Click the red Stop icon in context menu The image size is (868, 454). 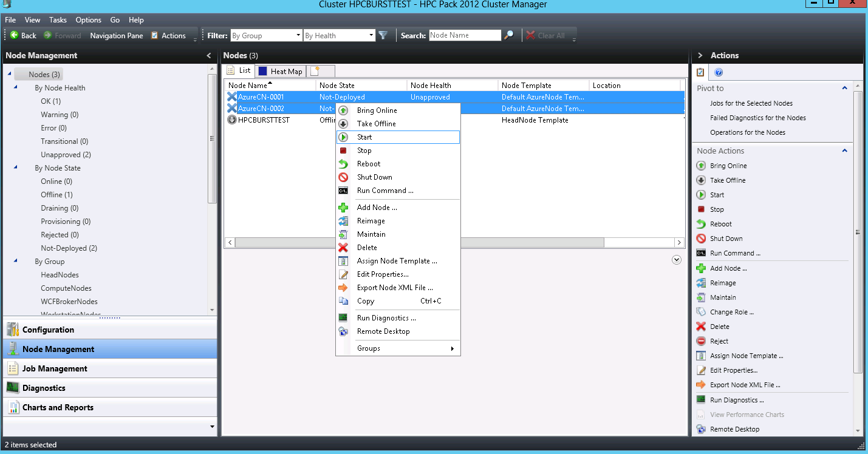tap(343, 151)
